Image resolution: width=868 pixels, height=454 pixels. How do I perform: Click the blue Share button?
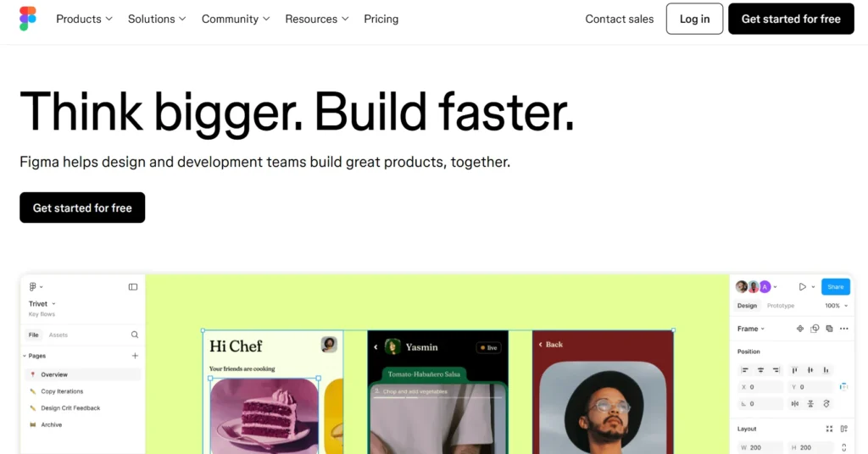835,286
